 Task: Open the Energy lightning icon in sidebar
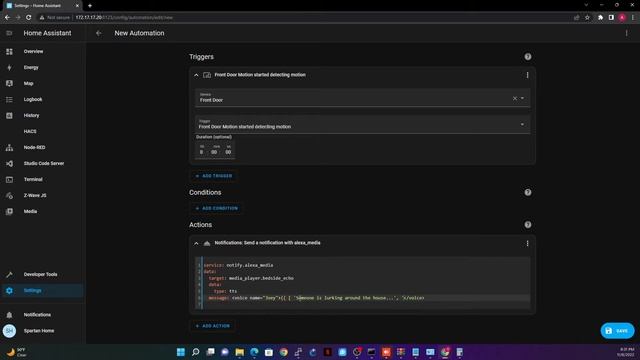(x=9, y=67)
